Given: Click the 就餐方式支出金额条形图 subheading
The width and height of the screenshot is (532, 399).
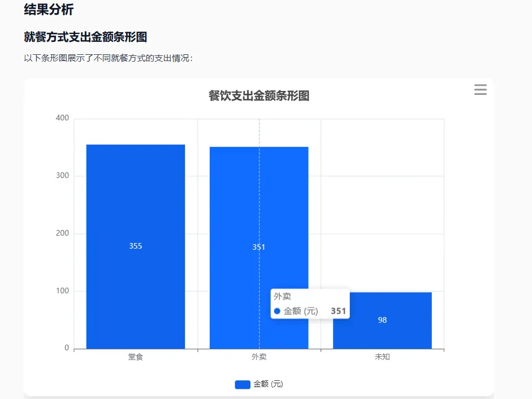Looking at the screenshot, I should pyautogui.click(x=85, y=37).
